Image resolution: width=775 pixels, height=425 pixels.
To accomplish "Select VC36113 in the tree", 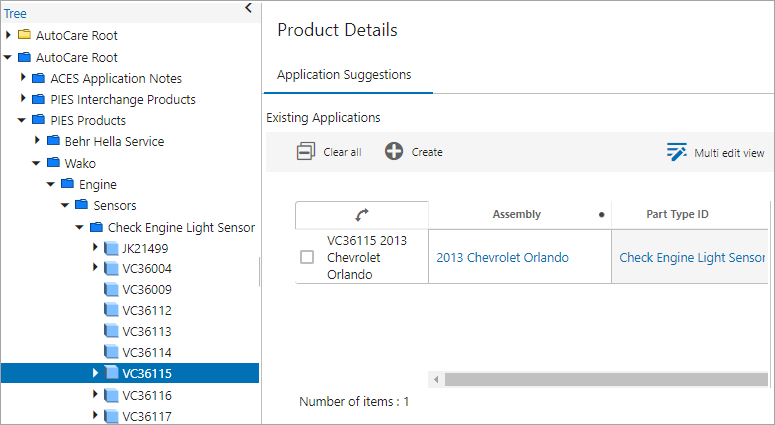I will (146, 331).
